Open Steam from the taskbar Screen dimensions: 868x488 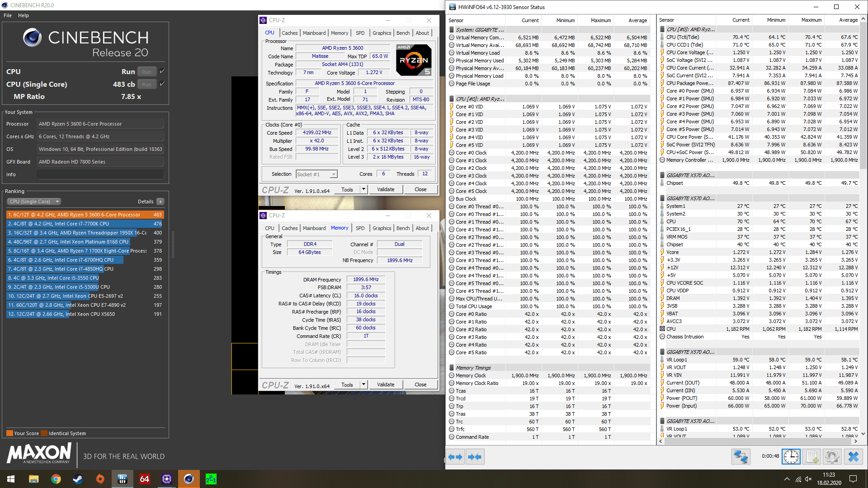click(x=78, y=479)
